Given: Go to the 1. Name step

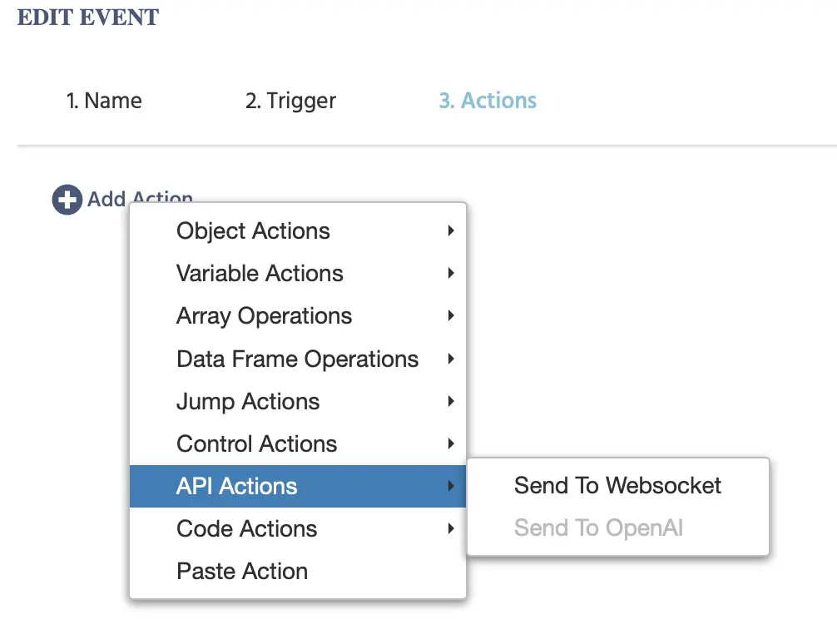Looking at the screenshot, I should [104, 102].
